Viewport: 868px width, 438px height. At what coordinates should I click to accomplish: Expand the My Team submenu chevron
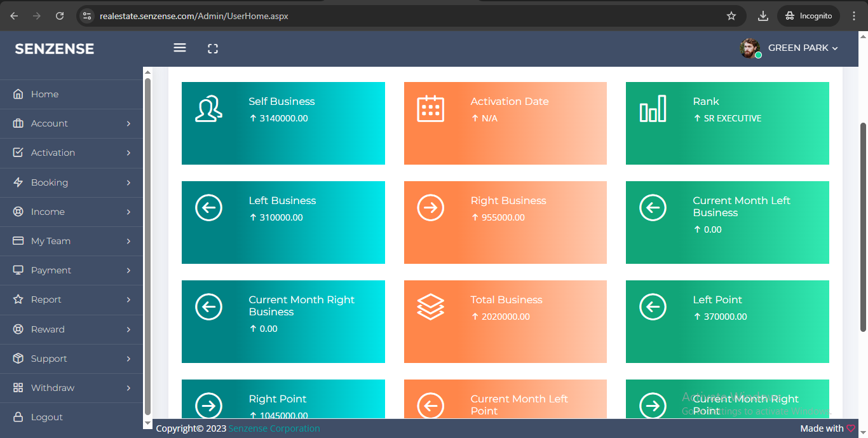[x=128, y=241]
